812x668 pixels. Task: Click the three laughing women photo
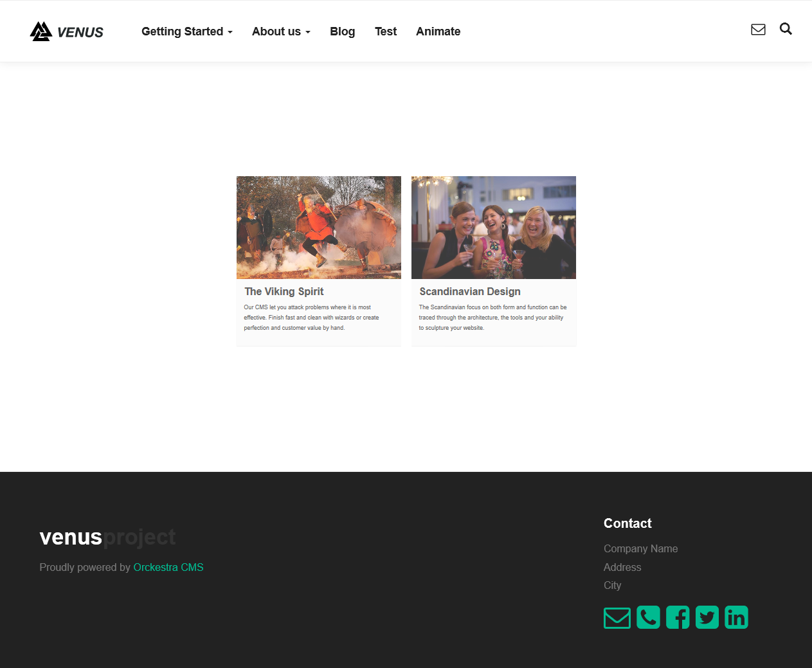pyautogui.click(x=494, y=227)
